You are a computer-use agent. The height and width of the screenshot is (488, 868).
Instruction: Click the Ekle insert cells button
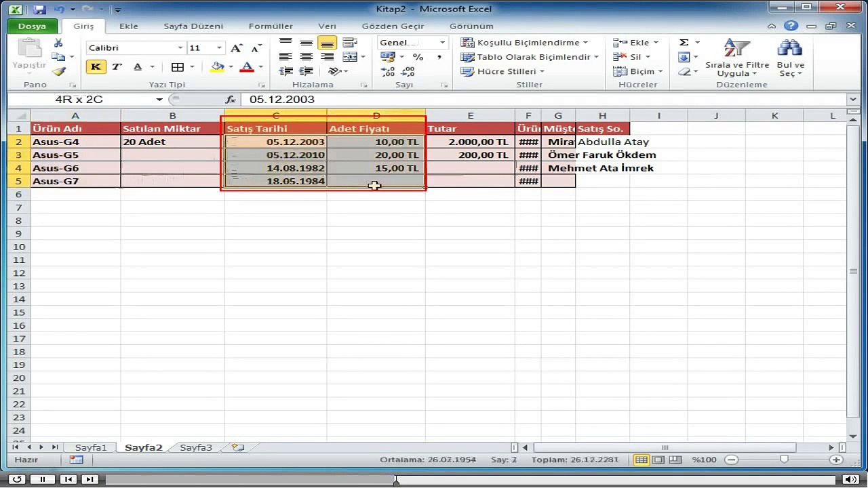(635, 43)
